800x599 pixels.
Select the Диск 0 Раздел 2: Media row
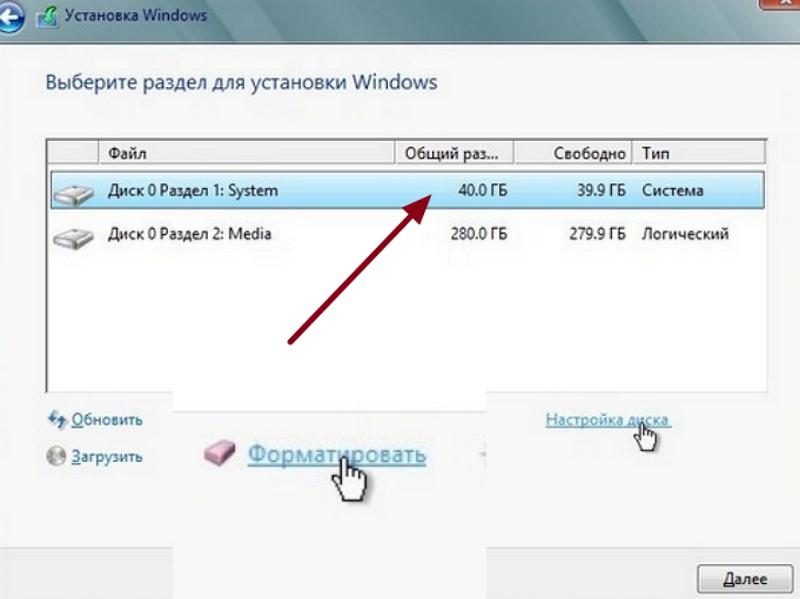point(408,234)
